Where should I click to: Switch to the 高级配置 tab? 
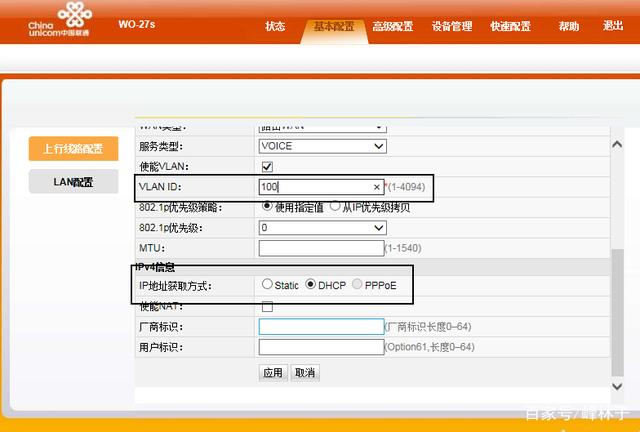pyautogui.click(x=393, y=27)
